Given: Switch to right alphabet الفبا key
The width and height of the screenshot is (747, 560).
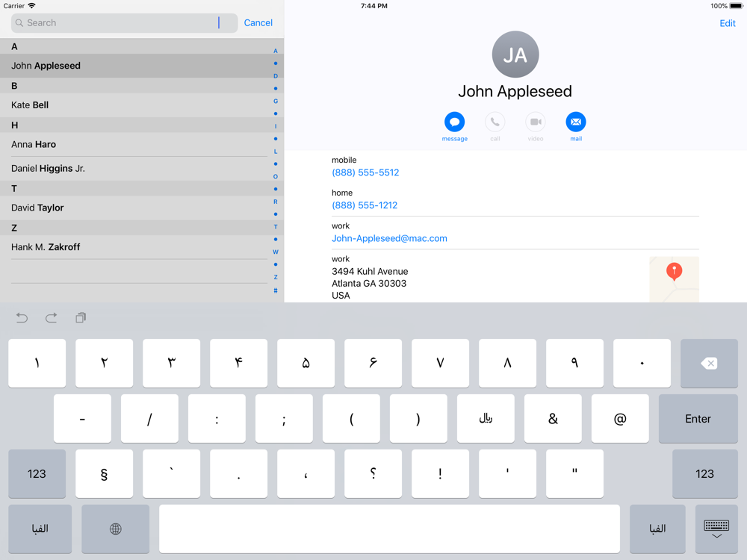Looking at the screenshot, I should pyautogui.click(x=657, y=529).
